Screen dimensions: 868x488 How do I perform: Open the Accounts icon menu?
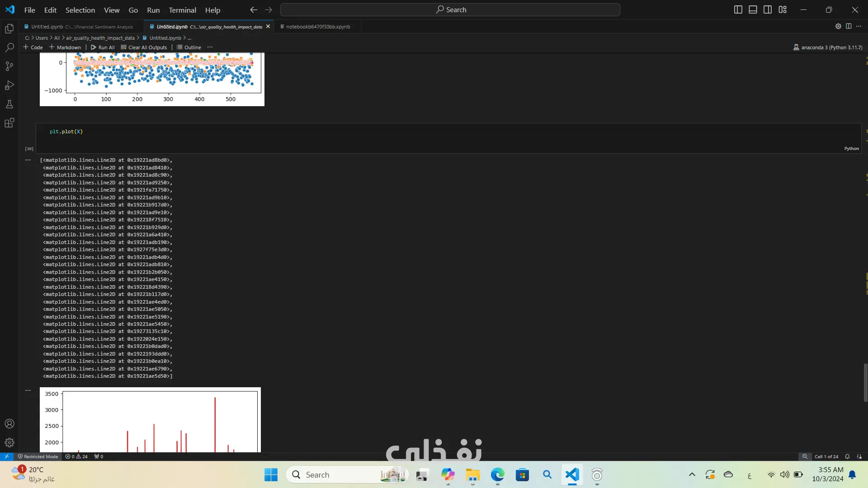(9, 424)
